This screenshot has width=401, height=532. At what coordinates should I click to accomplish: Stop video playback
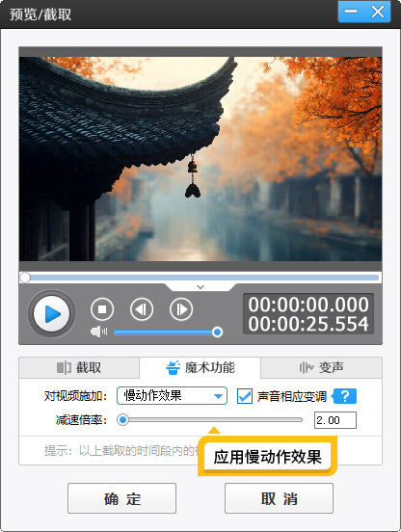click(x=102, y=309)
